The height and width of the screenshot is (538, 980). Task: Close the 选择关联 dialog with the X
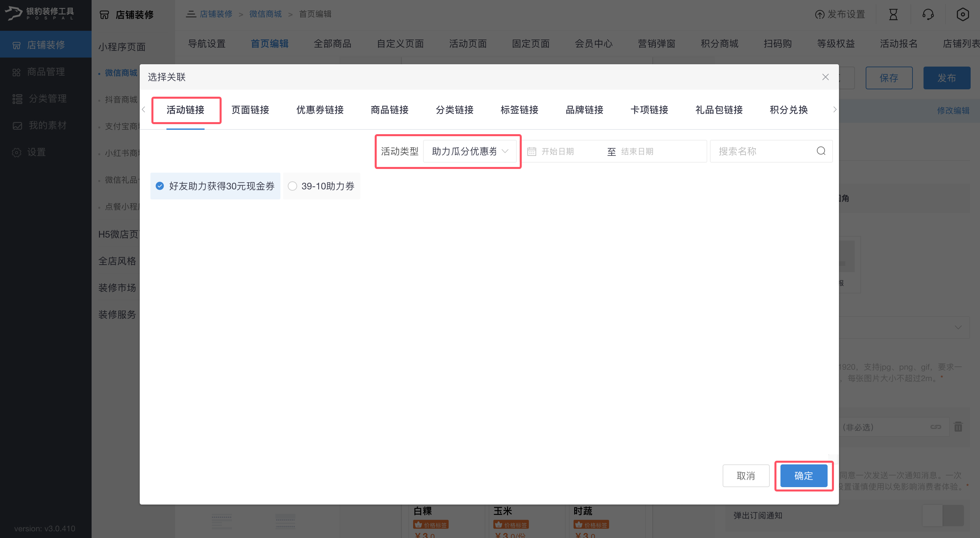coord(825,77)
